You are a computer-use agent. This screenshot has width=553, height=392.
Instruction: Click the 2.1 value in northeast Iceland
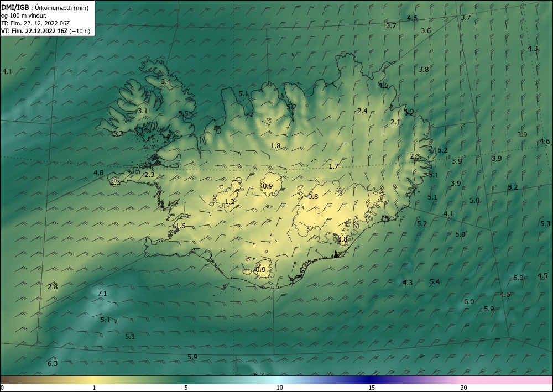click(395, 122)
